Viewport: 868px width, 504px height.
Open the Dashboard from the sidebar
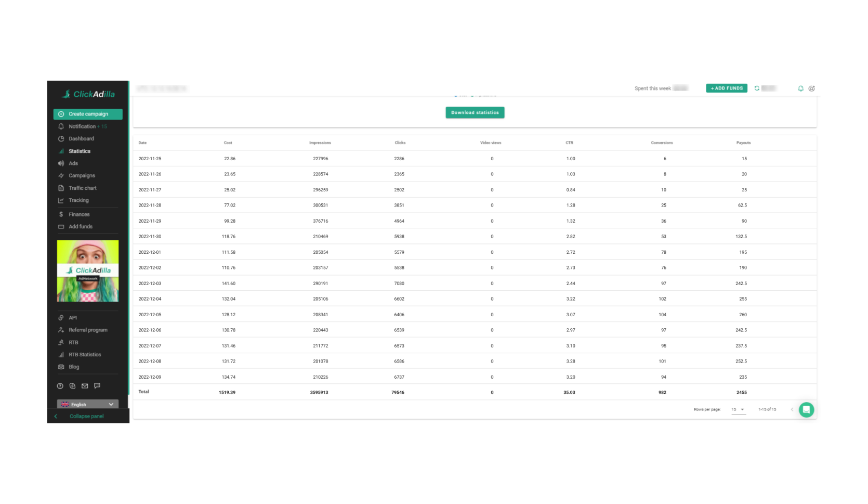point(81,138)
